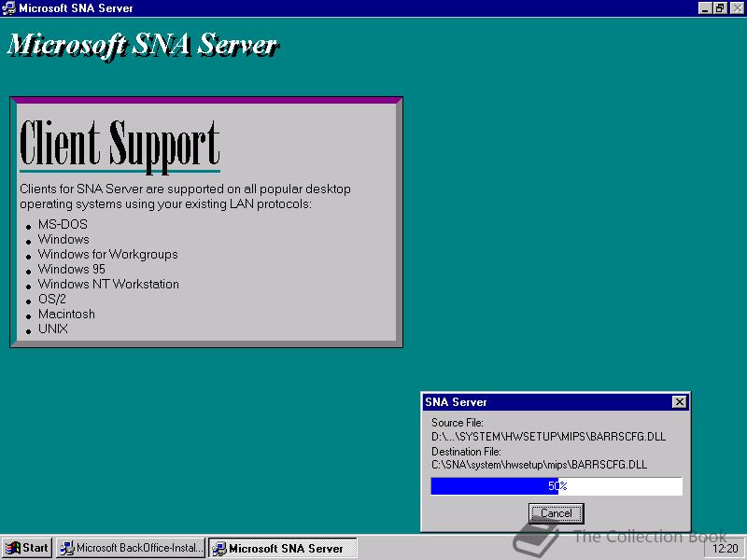Screen dimensions: 747x560
Task: Click the SNA Server taskbar setup icon
Action: coord(219,549)
